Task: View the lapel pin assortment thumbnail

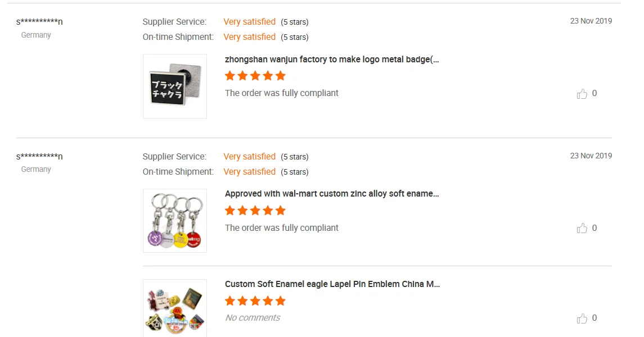Action: pos(175,308)
